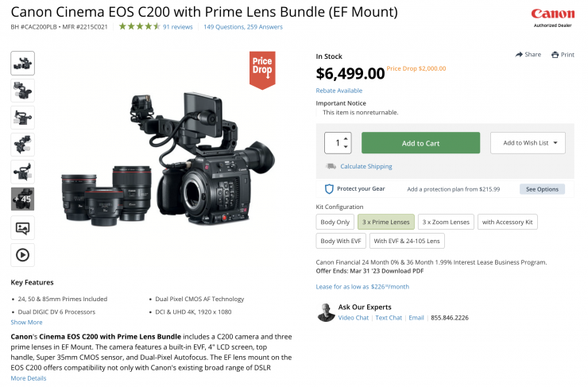Viewport: 588px width, 387px height.
Task: Open the product video play icon
Action: 22,255
